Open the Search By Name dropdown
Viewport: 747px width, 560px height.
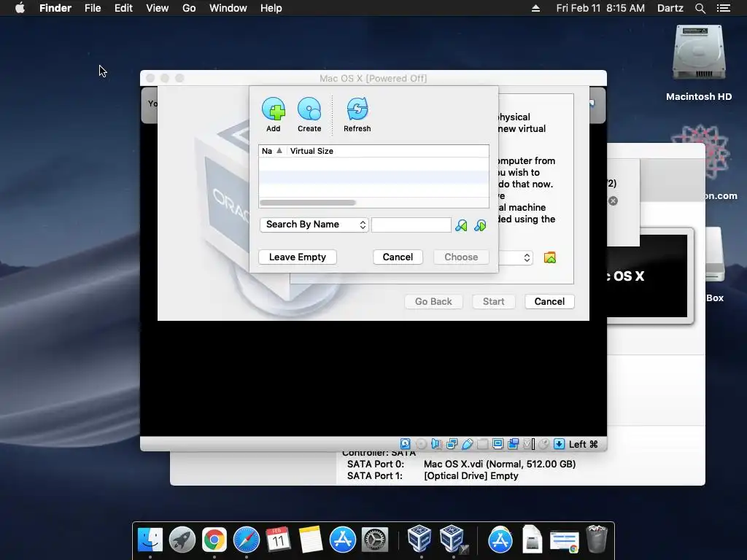point(314,225)
